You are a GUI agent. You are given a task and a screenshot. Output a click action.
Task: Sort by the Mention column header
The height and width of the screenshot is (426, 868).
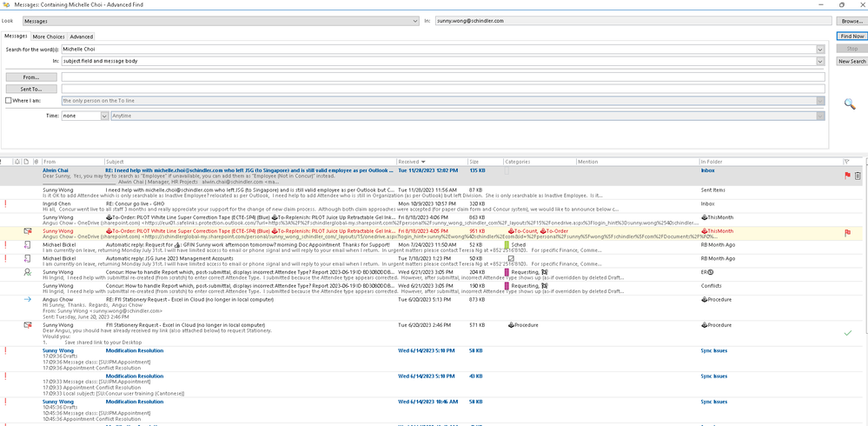pos(637,162)
